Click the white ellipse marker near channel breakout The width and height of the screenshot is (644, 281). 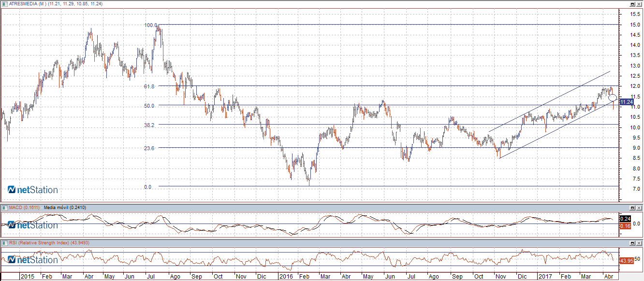(x=613, y=98)
